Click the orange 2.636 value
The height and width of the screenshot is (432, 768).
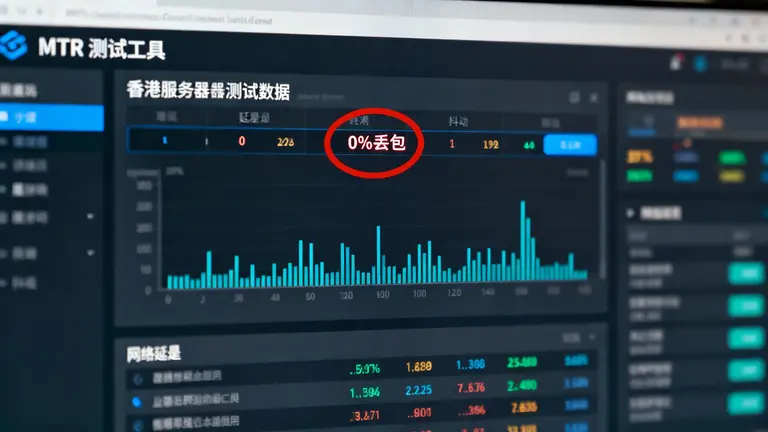[x=524, y=408]
